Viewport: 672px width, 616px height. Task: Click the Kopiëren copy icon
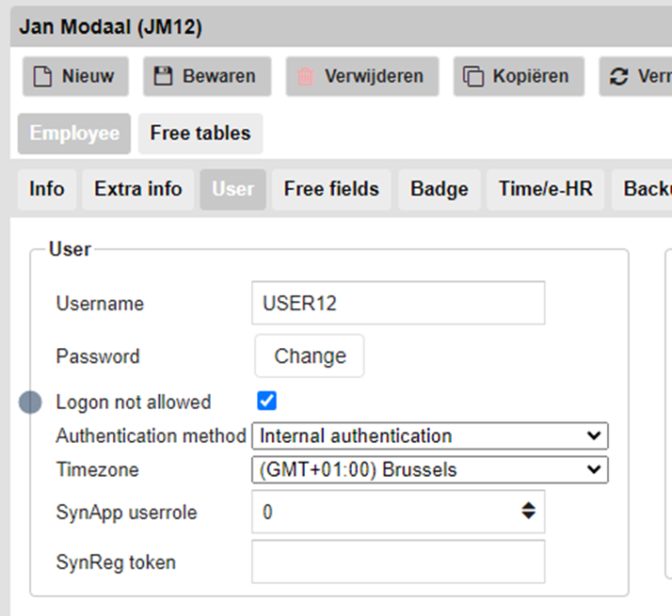[x=473, y=77]
